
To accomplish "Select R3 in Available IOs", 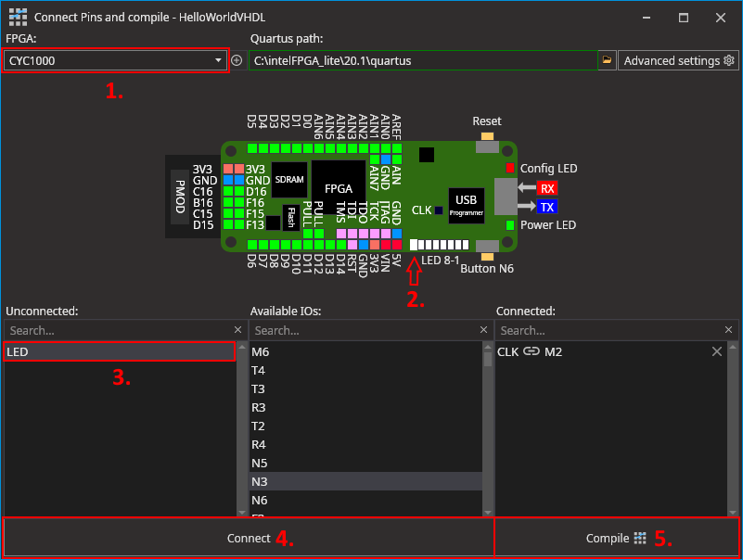I will (365, 407).
